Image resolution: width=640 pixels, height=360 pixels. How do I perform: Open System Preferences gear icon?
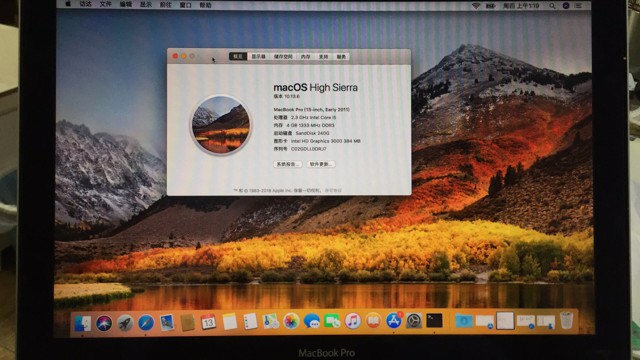tap(414, 320)
